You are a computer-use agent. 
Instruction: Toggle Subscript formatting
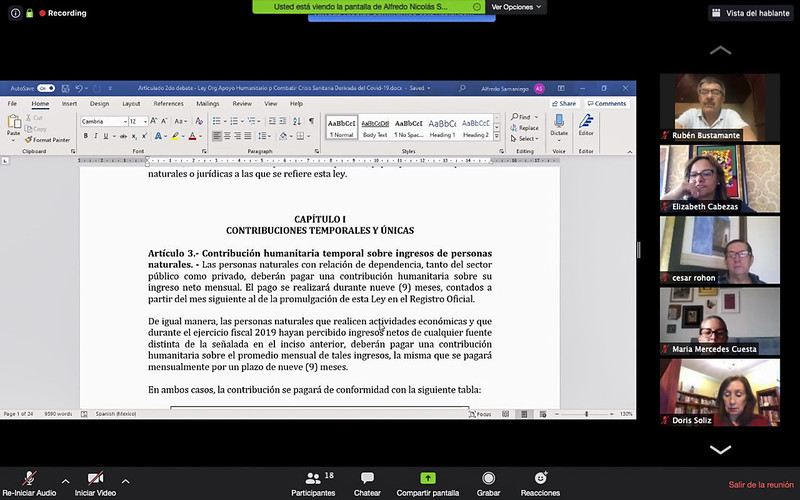pos(134,136)
